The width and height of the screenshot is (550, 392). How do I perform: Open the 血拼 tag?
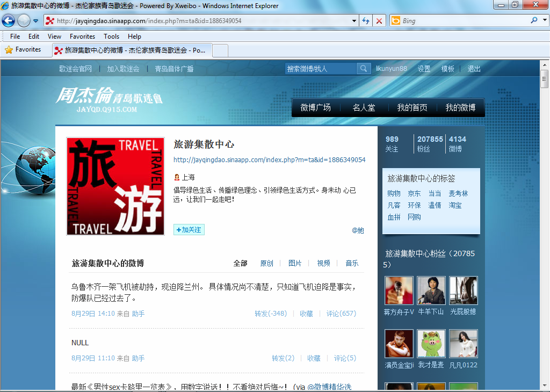pos(394,217)
